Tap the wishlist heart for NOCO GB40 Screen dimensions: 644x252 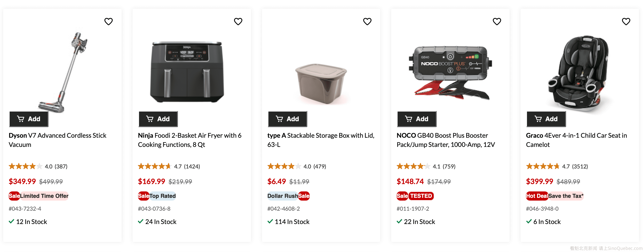497,22
